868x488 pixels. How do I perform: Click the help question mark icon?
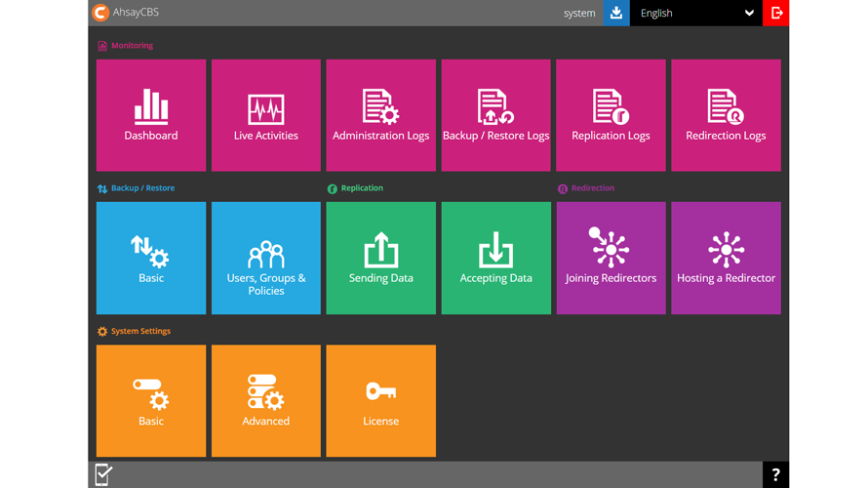pos(776,474)
